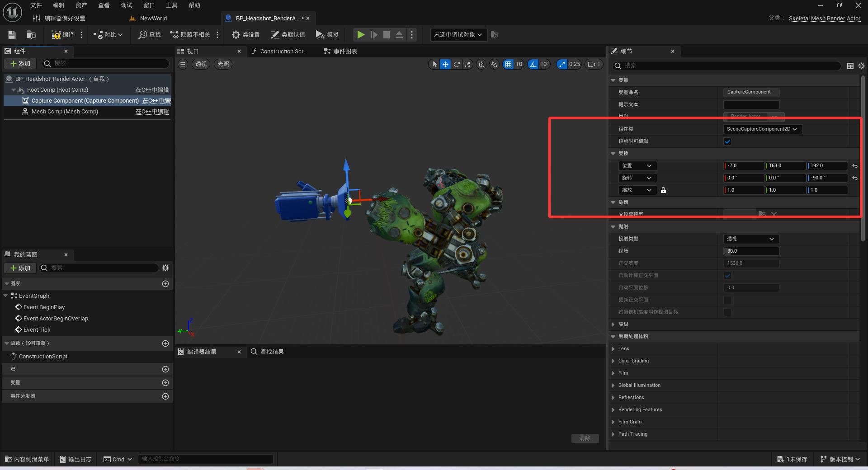Open the 文件 menu
This screenshot has width=868, height=470.
pyautogui.click(x=36, y=5)
